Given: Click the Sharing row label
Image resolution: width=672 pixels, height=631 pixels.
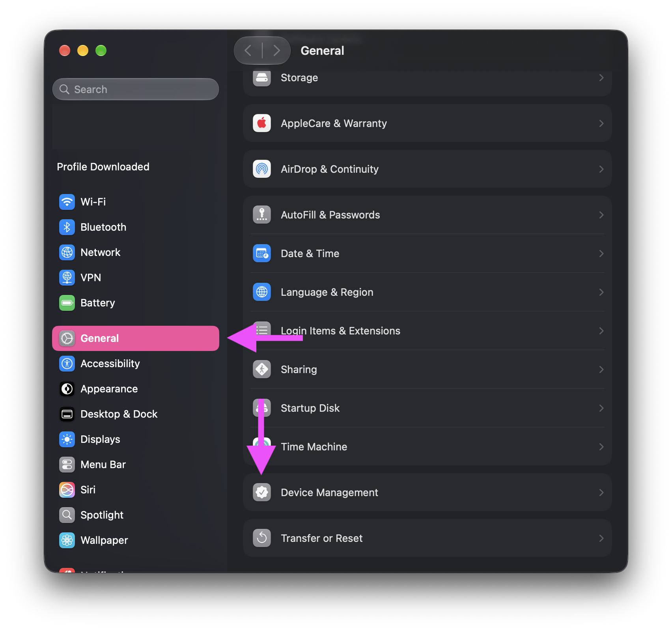Looking at the screenshot, I should (299, 370).
